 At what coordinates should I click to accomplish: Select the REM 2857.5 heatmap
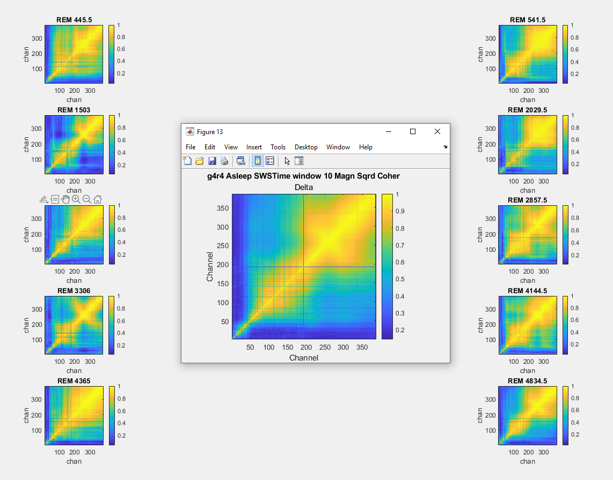(x=527, y=235)
